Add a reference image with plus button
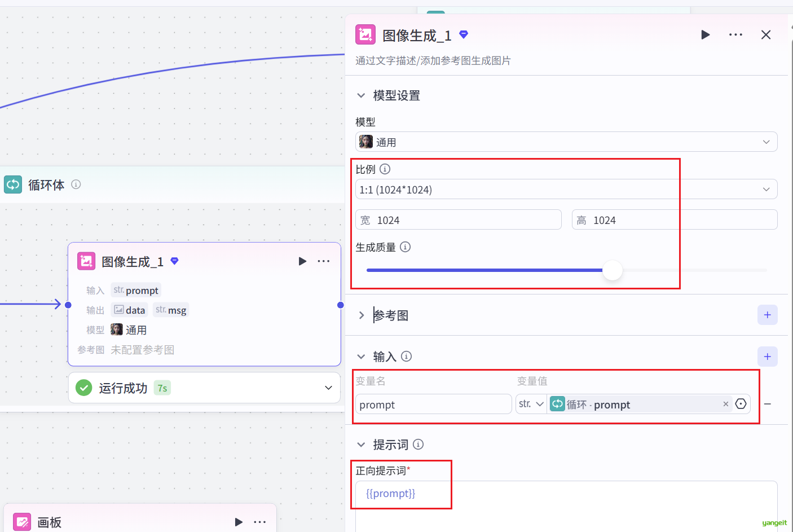The height and width of the screenshot is (532, 793). coord(767,315)
